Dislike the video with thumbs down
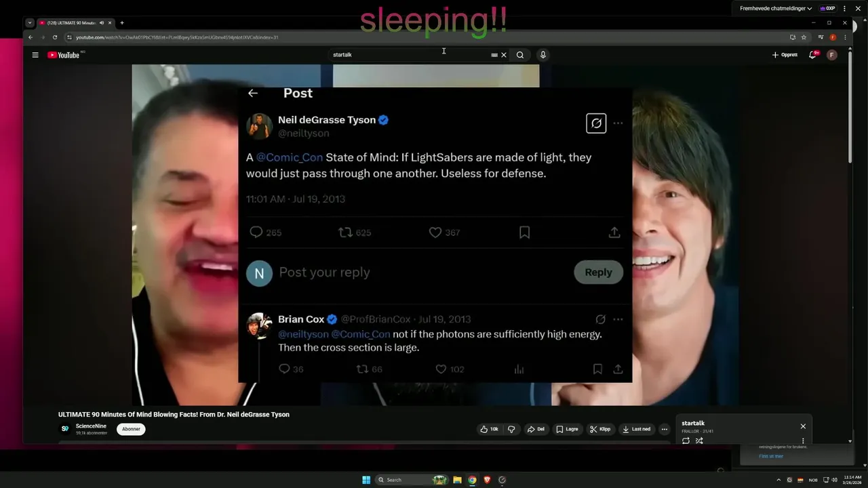 click(511, 429)
